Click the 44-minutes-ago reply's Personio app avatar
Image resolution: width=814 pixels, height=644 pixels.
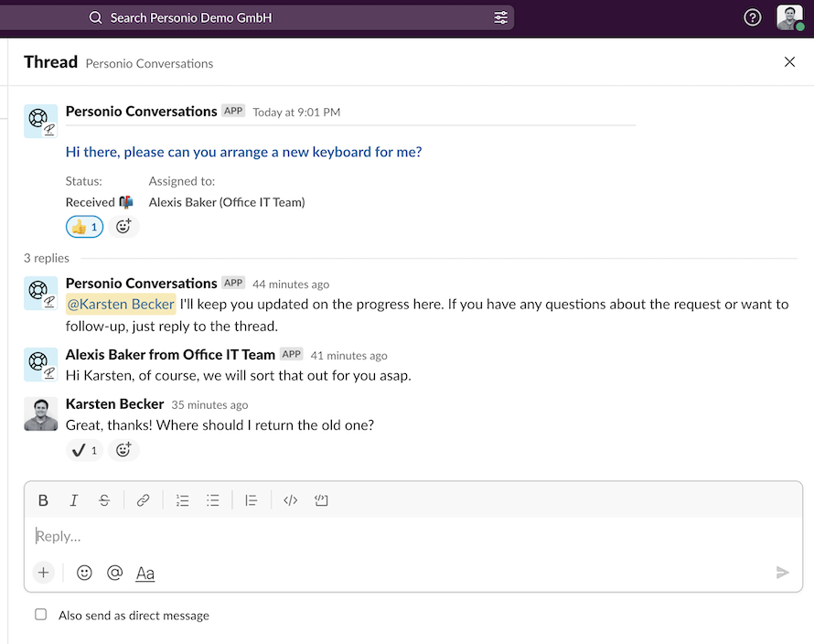tap(40, 294)
